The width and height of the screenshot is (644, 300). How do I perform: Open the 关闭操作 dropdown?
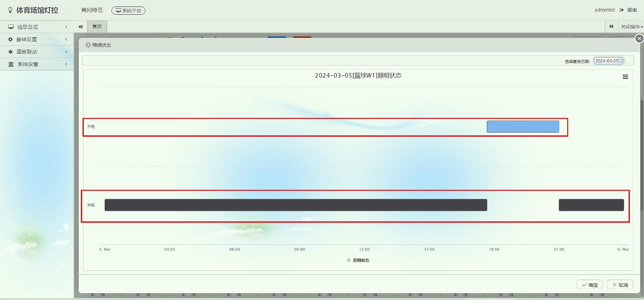[631, 27]
